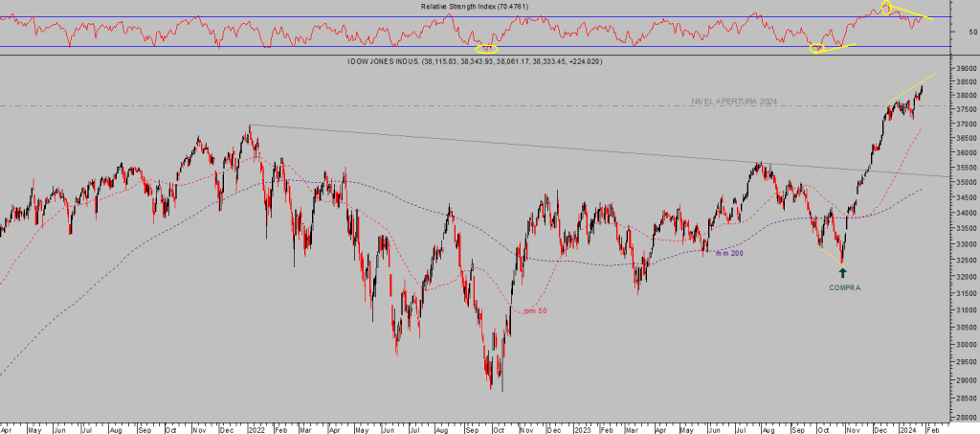Click the COMPRA buy signal label
Image resolution: width=980 pixels, height=434 pixels.
pyautogui.click(x=845, y=288)
